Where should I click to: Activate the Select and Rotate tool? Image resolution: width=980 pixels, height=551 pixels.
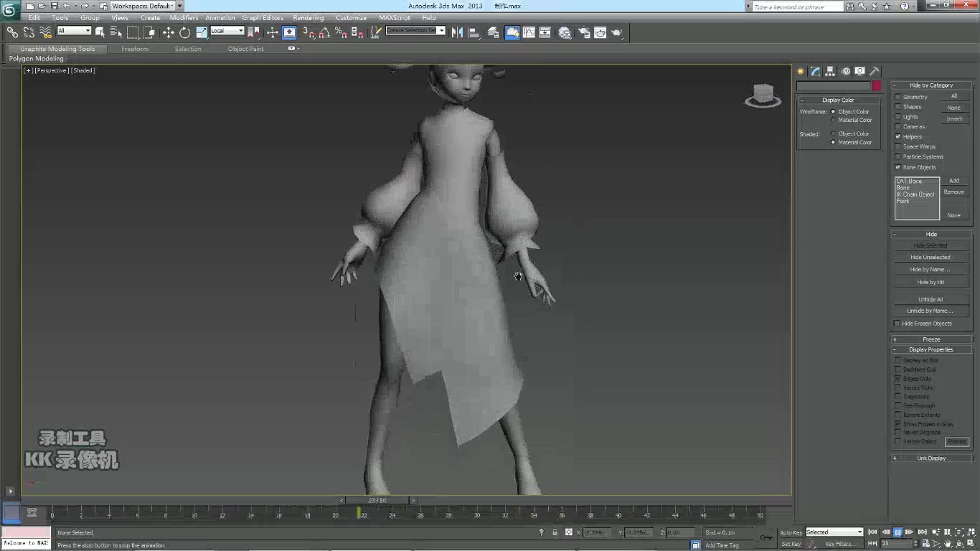pyautogui.click(x=184, y=32)
